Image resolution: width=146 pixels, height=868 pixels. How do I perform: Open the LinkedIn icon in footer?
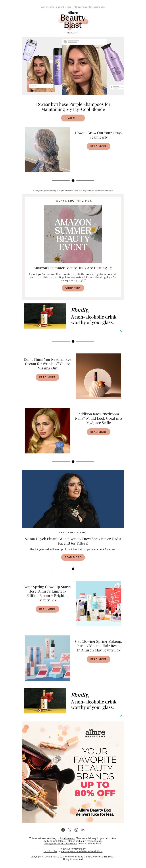83,830
